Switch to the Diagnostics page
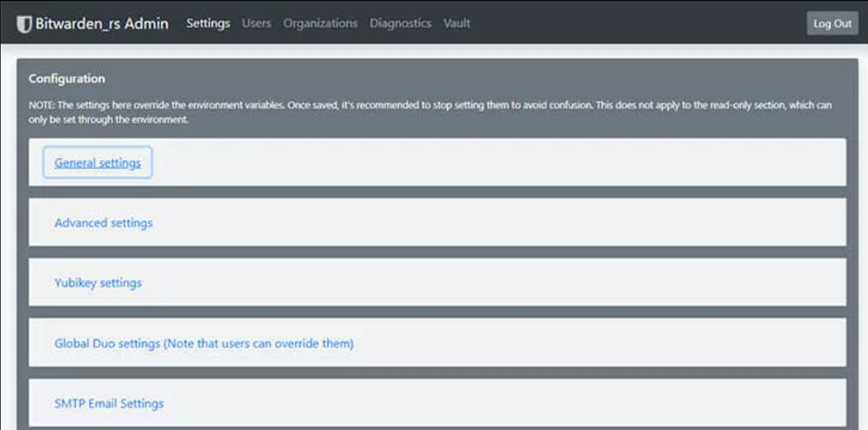This screenshot has width=868, height=430. [x=401, y=23]
